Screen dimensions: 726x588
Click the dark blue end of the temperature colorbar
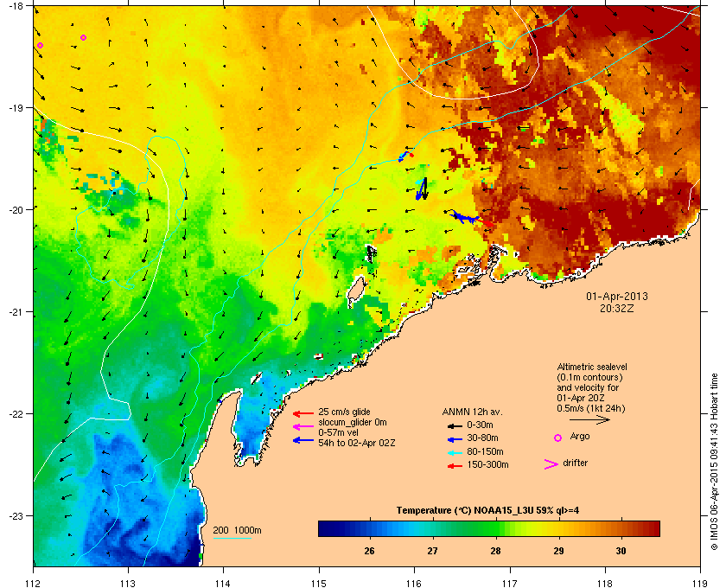[324, 528]
